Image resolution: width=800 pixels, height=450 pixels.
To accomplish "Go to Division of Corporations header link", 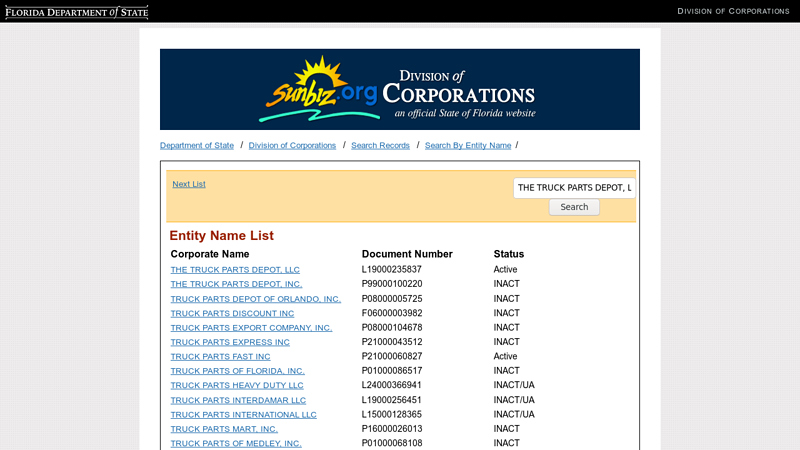I will (x=733, y=11).
